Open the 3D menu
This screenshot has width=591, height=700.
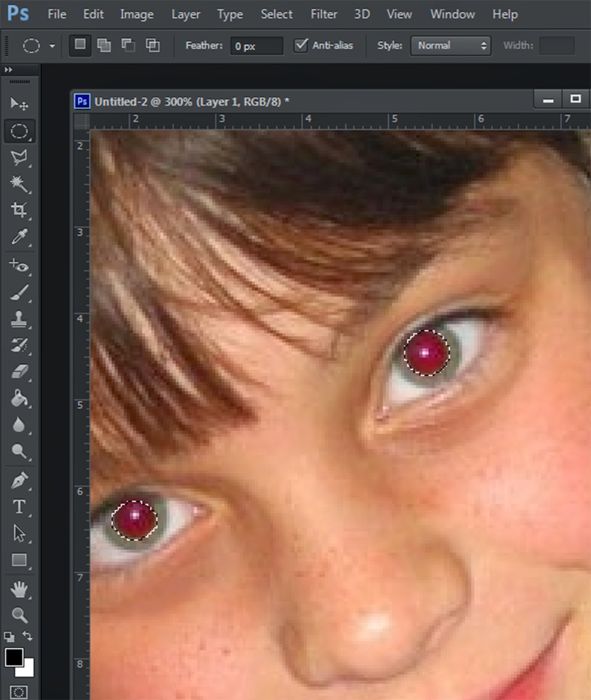pos(362,14)
